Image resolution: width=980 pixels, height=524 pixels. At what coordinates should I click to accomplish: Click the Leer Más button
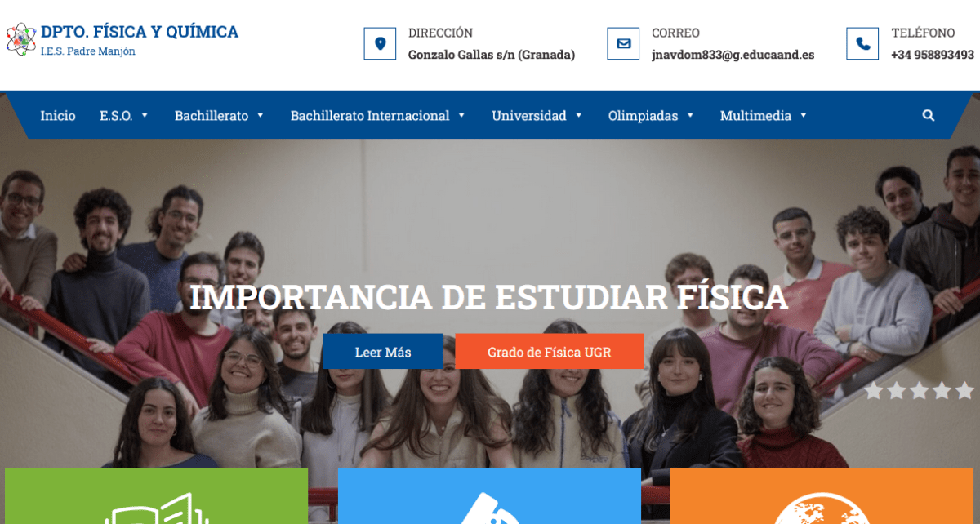tap(383, 352)
